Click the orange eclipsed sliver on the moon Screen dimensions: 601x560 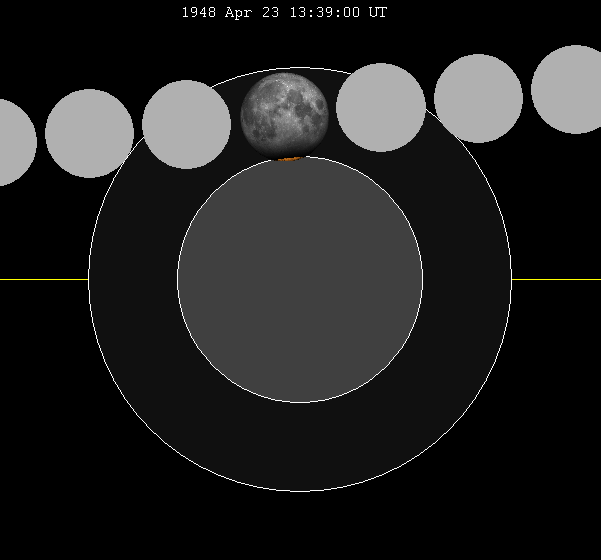[x=290, y=159]
